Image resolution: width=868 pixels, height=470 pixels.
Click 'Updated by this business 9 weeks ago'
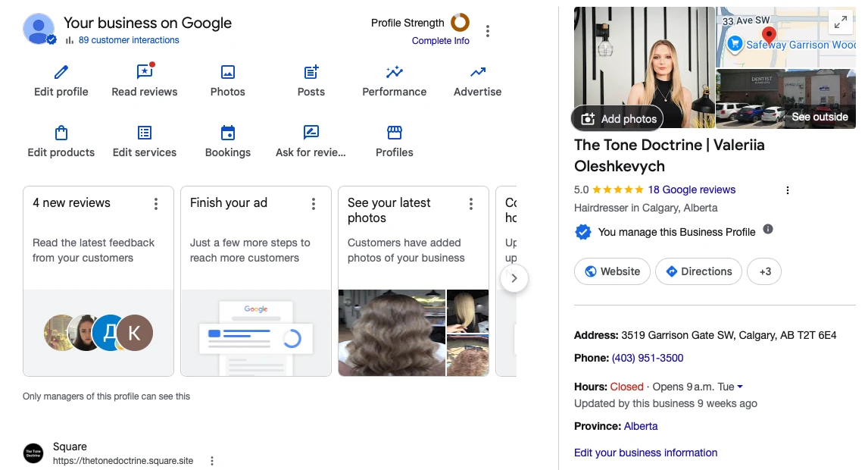tap(666, 403)
